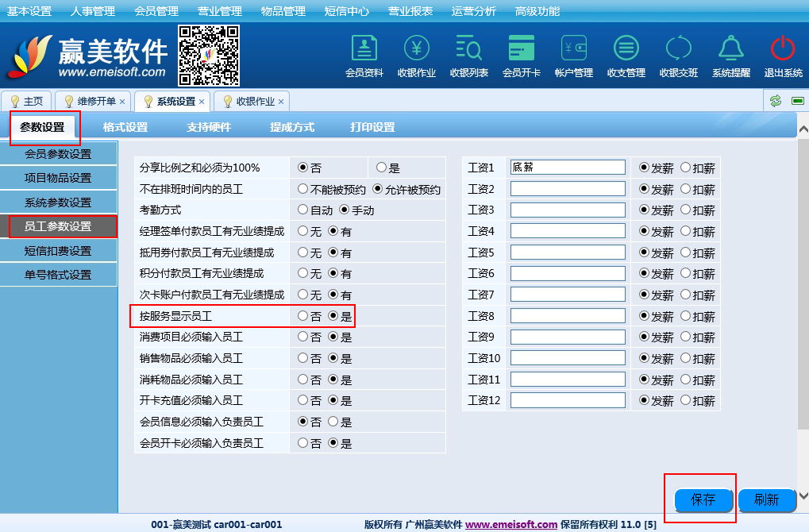The width and height of the screenshot is (809, 532).
Task: Select 扣薪 radio for 工资1
Action: point(686,168)
